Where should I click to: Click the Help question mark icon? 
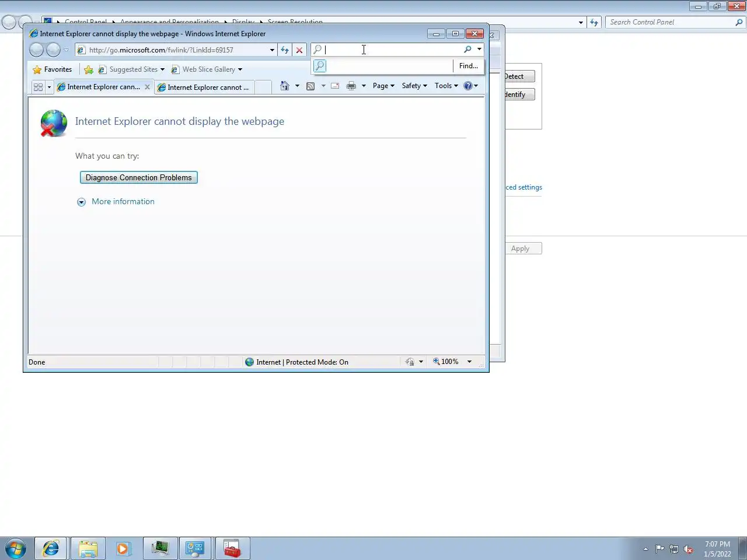467,86
